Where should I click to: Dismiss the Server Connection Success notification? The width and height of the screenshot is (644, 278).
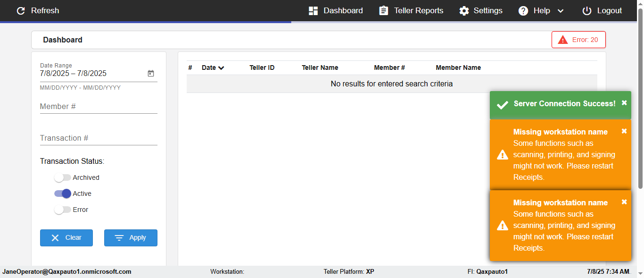point(624,103)
